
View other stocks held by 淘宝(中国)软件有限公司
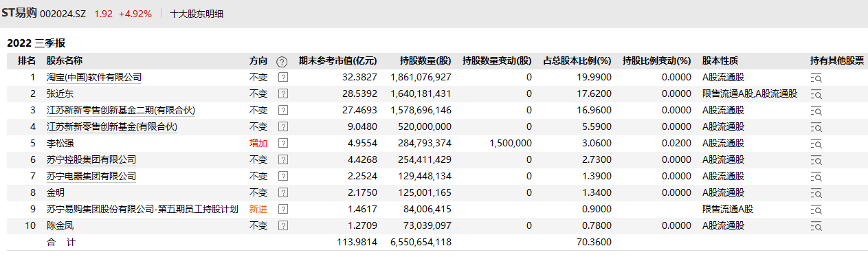pyautogui.click(x=816, y=78)
